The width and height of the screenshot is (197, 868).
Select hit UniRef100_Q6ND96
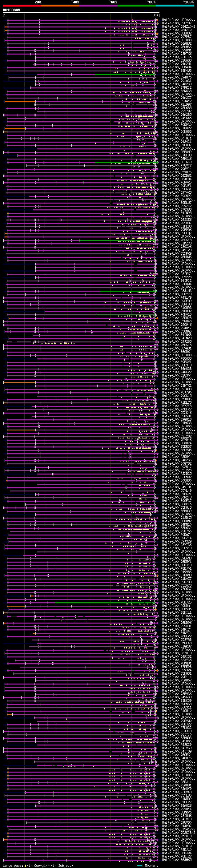pyautogui.click(x=177, y=623)
